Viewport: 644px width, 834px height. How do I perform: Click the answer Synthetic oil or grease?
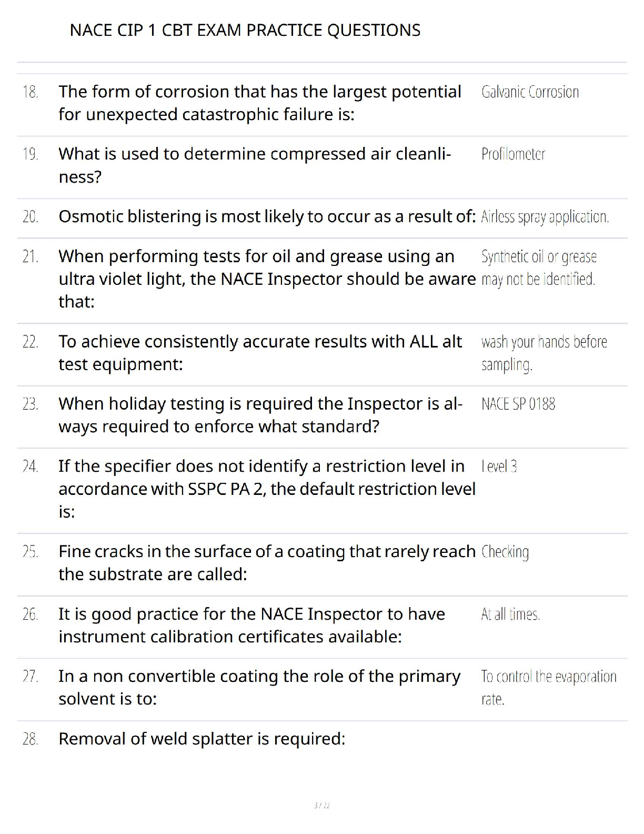tap(539, 267)
